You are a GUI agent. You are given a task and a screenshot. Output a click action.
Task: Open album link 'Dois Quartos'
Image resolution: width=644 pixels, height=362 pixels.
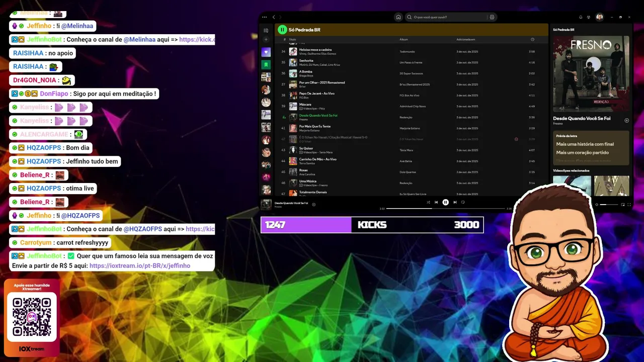coord(408,172)
